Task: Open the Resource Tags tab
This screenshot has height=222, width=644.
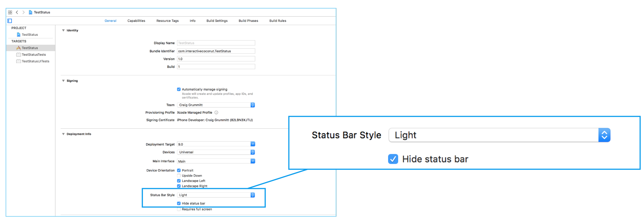Action: point(167,21)
